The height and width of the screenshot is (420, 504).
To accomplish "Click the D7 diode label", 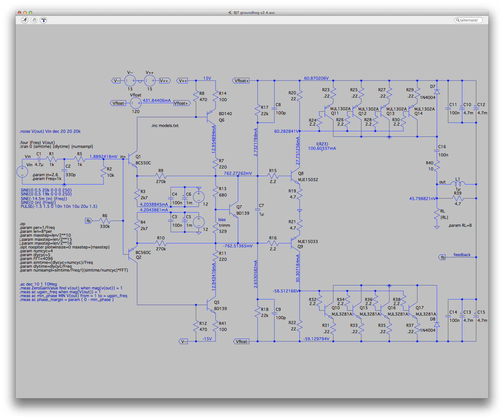I will (x=433, y=87).
